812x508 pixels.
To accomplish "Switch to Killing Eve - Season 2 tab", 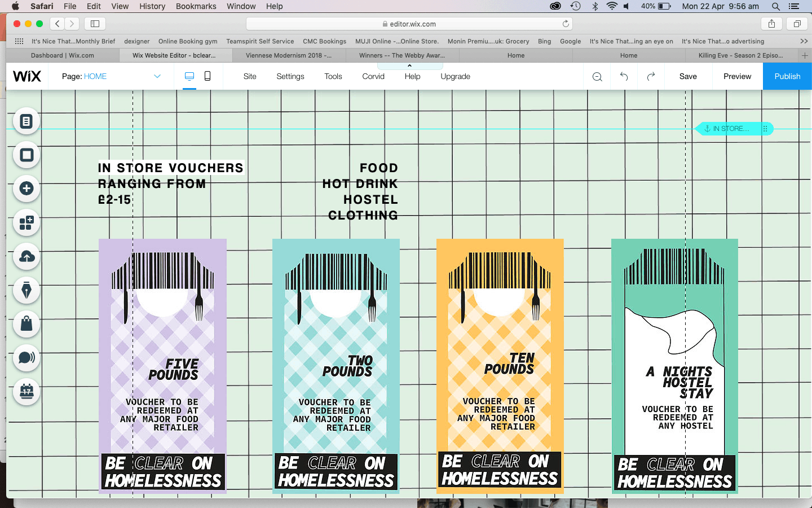I will [x=740, y=55].
